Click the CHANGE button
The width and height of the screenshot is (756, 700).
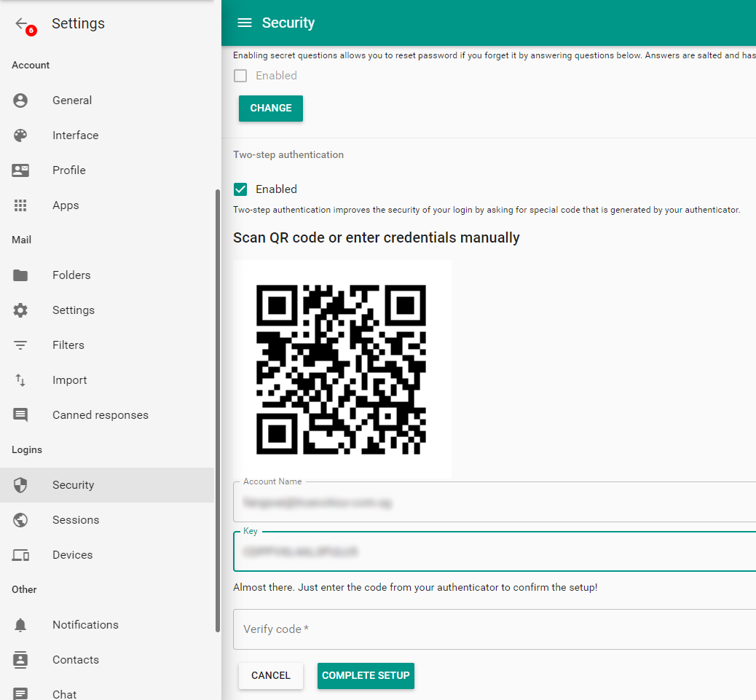(270, 108)
